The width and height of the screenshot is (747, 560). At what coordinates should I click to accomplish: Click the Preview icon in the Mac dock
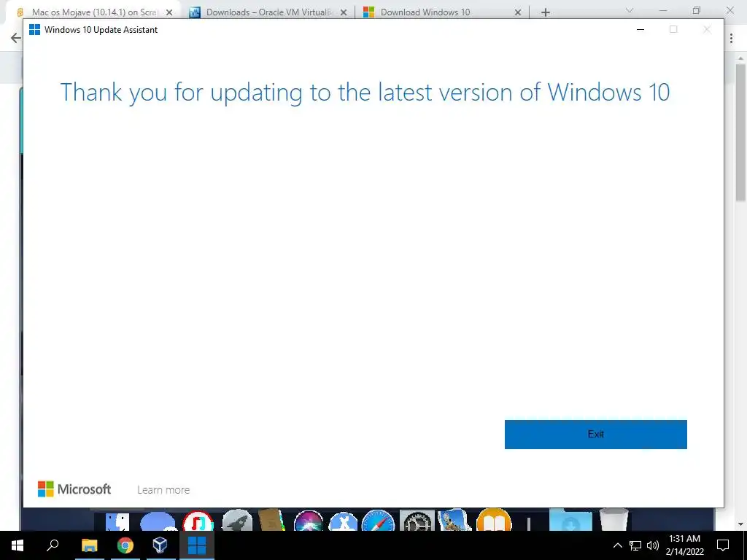(x=454, y=519)
